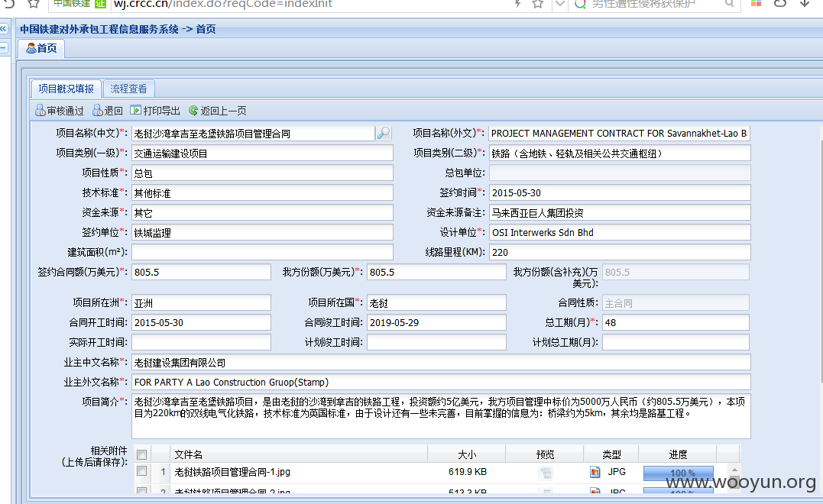Click the 100% progress bar of first file
Viewport: 823px width, 504px height.
[x=678, y=473]
